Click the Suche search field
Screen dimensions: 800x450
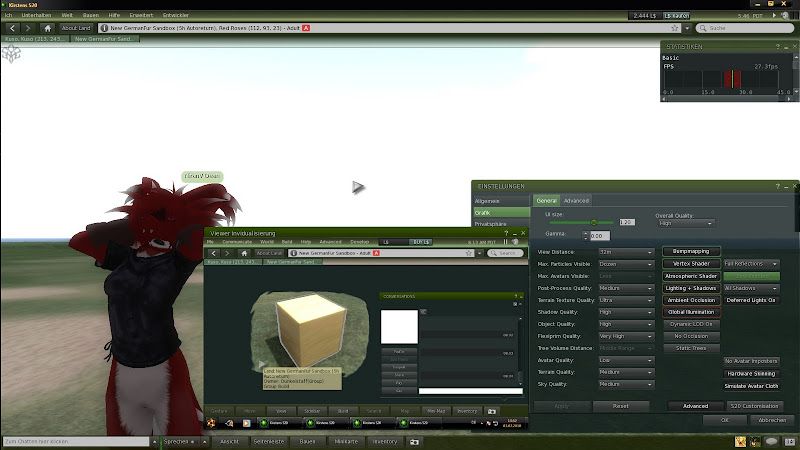pyautogui.click(x=745, y=28)
